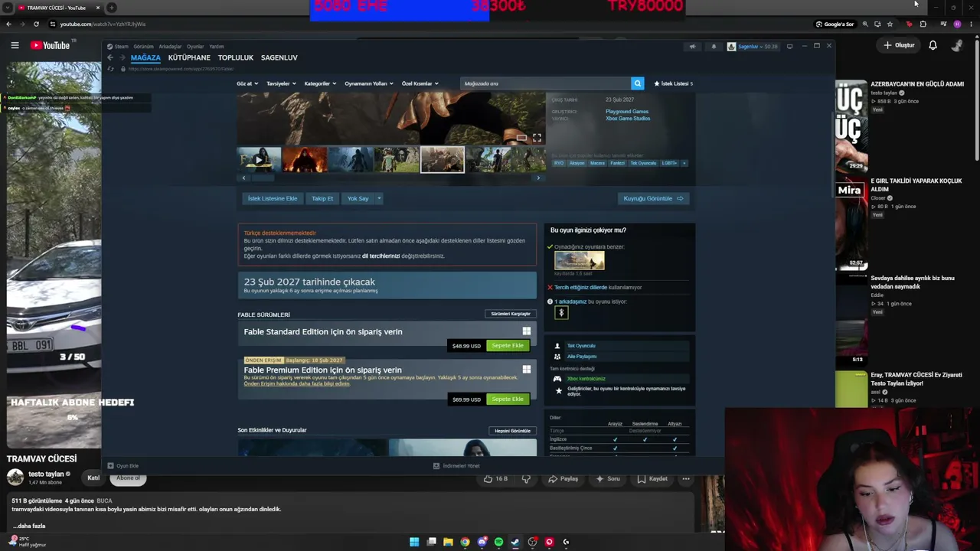Select the highlighted fifth Fable screenshot thumbnail
Viewport: 980px width, 551px height.
click(442, 159)
